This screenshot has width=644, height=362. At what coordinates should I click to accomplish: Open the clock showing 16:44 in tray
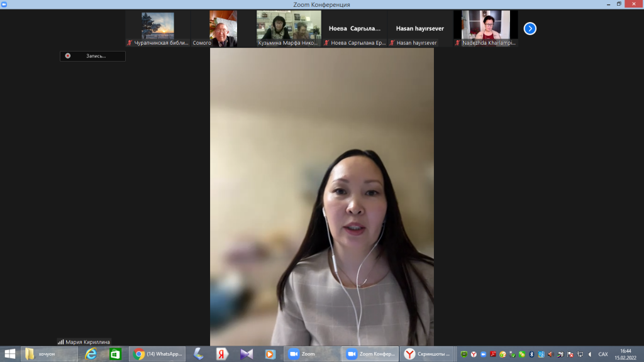(x=626, y=354)
